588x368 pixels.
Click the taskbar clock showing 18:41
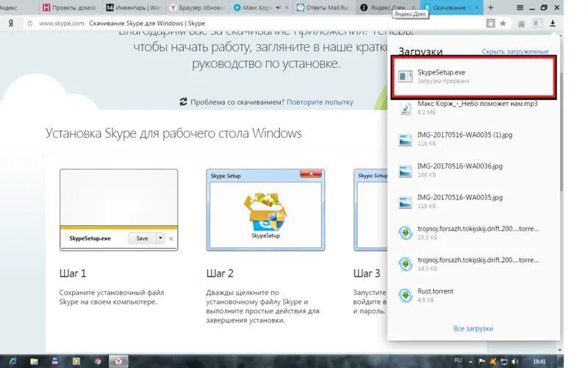pyautogui.click(x=539, y=361)
